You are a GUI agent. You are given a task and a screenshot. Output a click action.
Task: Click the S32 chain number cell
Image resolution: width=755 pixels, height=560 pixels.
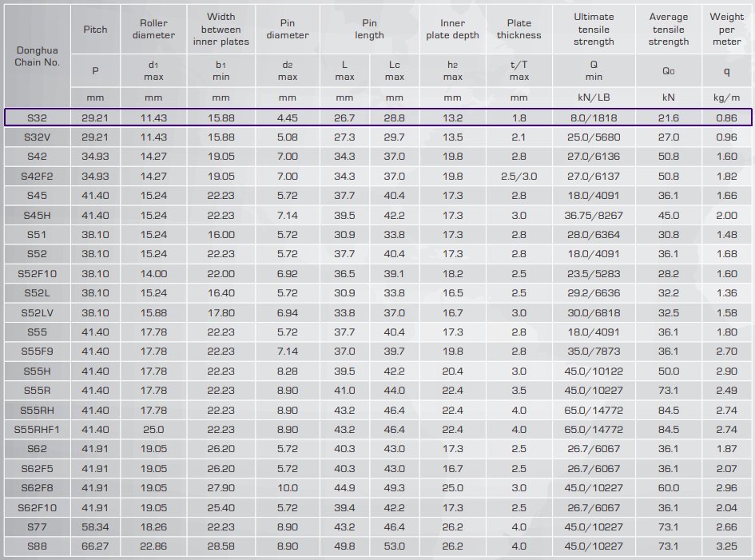[x=37, y=117]
